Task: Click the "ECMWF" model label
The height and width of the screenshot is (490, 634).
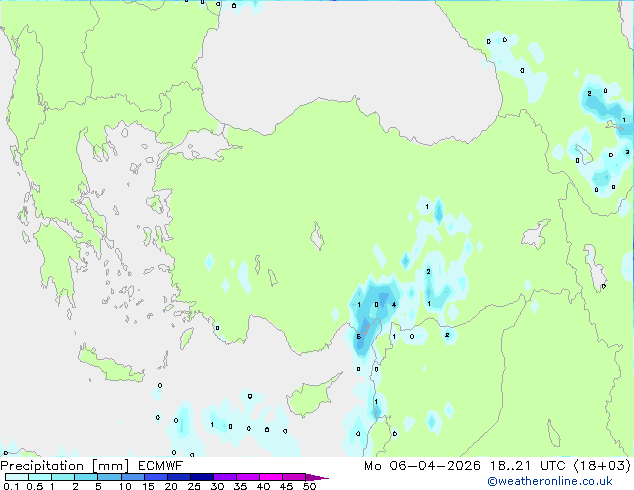Action: (161, 466)
